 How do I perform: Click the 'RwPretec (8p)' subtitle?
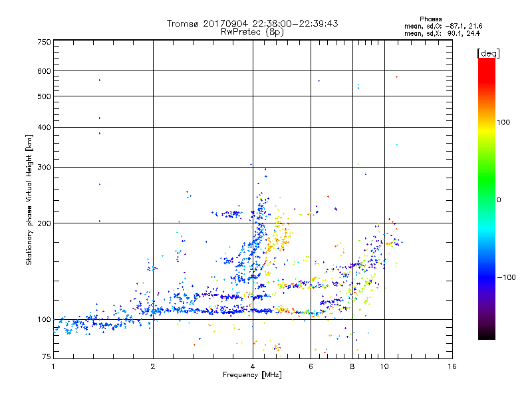click(x=252, y=32)
